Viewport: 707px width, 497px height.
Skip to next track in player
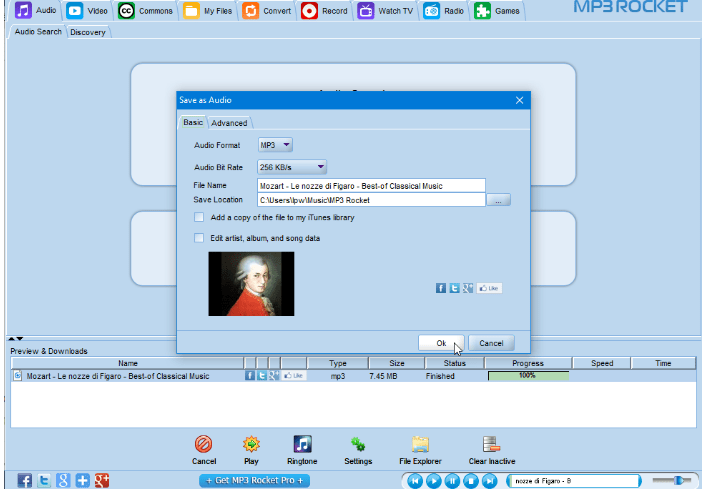(489, 481)
